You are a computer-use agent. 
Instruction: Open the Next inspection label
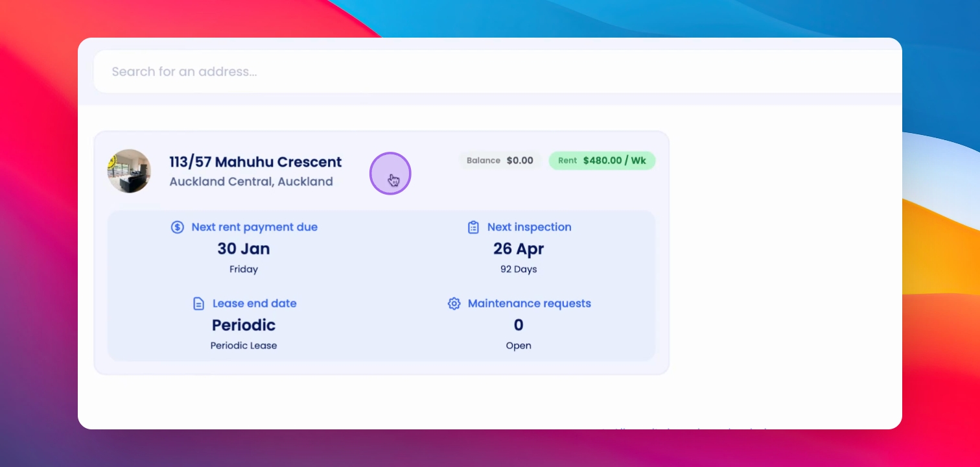click(x=530, y=227)
